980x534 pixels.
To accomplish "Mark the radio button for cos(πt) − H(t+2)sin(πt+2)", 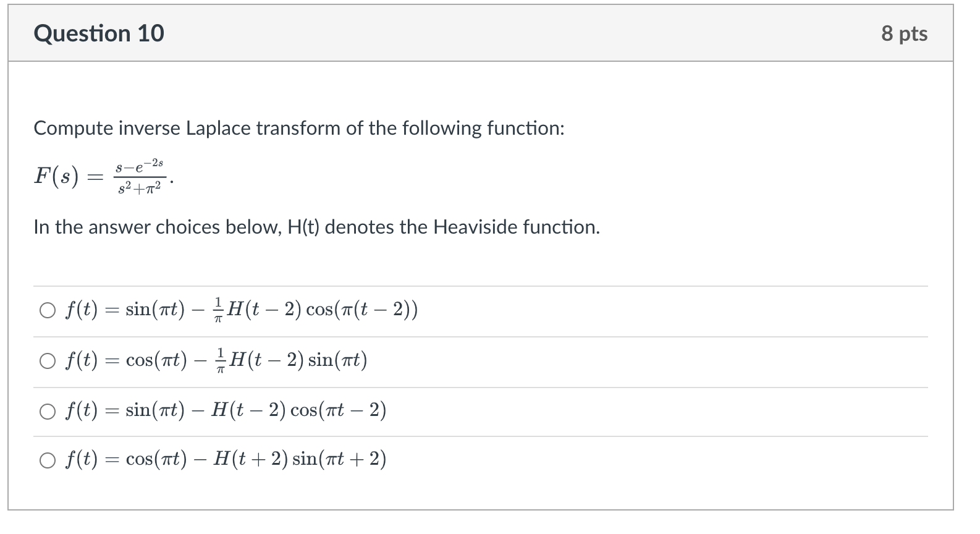I will tap(48, 460).
